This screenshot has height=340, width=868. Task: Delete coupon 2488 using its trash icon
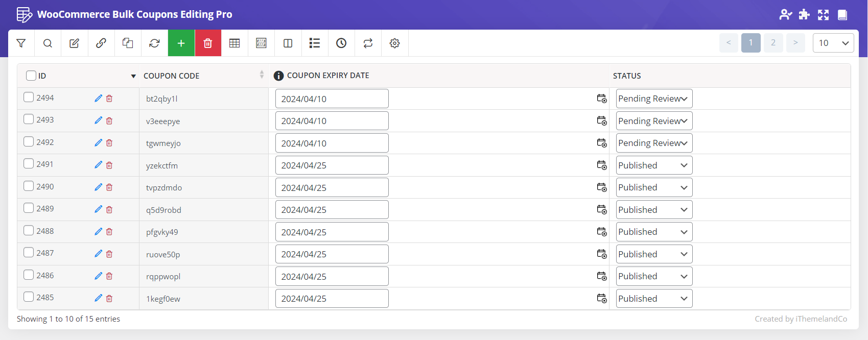pyautogui.click(x=109, y=232)
